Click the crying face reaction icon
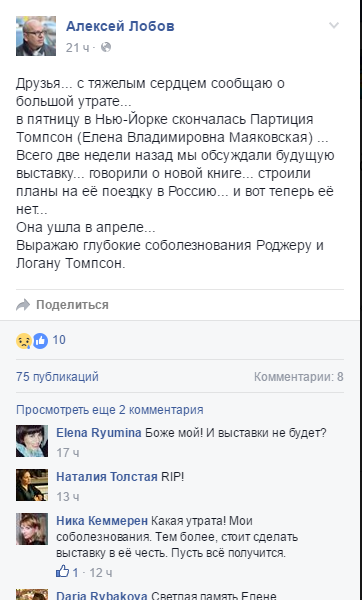Viewport: 362px width, 600px height. (24, 341)
